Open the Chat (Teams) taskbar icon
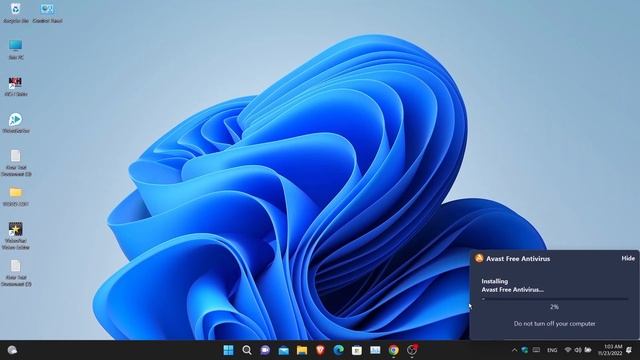Image resolution: width=640 pixels, height=360 pixels. 265,350
